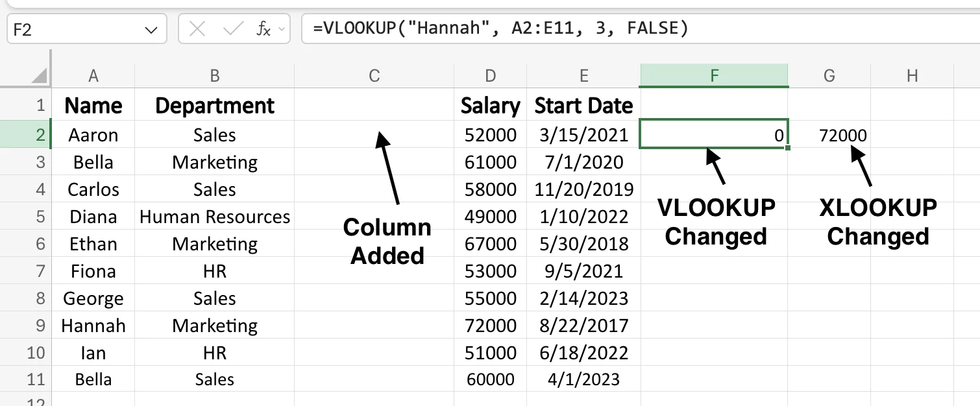Click start date 5/30/2018
The height and width of the screenshot is (406, 980).
coord(584,244)
